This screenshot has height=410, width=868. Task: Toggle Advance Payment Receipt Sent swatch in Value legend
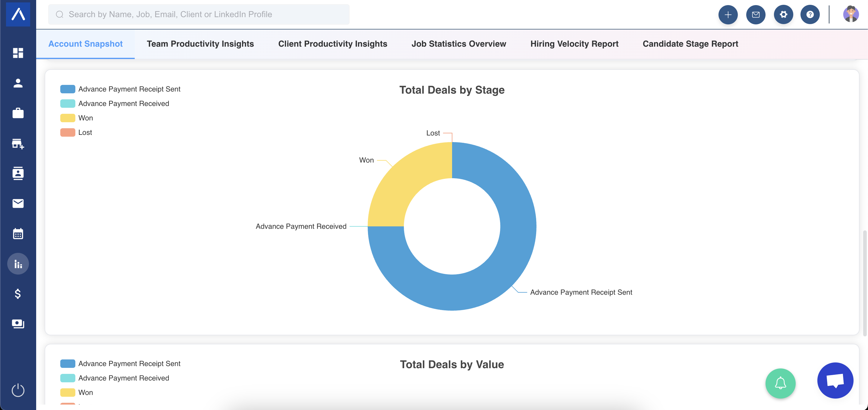[68, 364]
